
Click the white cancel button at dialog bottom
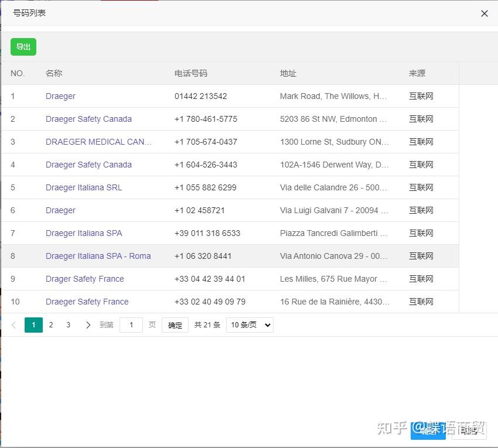[469, 430]
